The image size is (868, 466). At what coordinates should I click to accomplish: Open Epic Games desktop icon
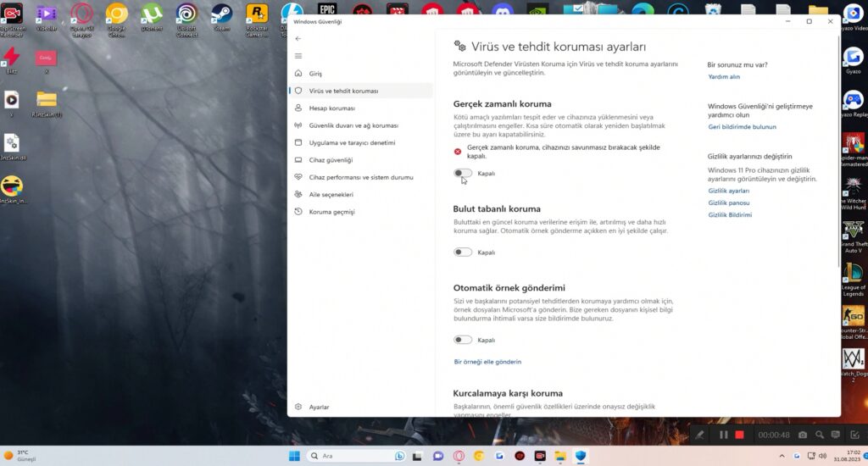327,8
